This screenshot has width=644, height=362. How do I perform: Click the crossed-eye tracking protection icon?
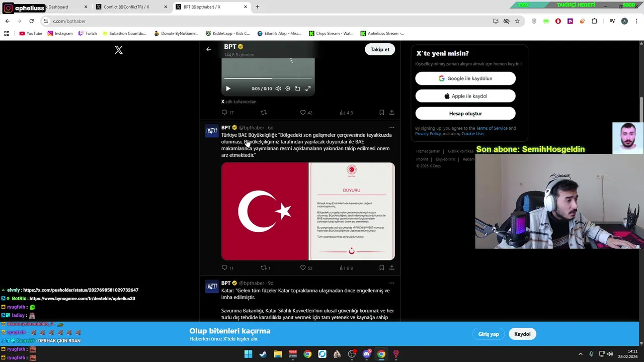(x=506, y=21)
